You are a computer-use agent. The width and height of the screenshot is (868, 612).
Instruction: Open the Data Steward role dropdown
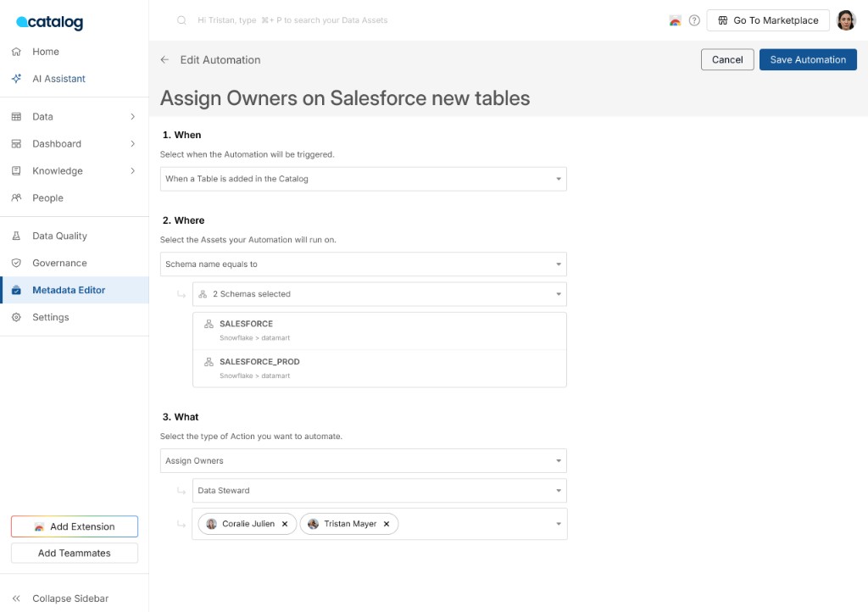click(379, 491)
